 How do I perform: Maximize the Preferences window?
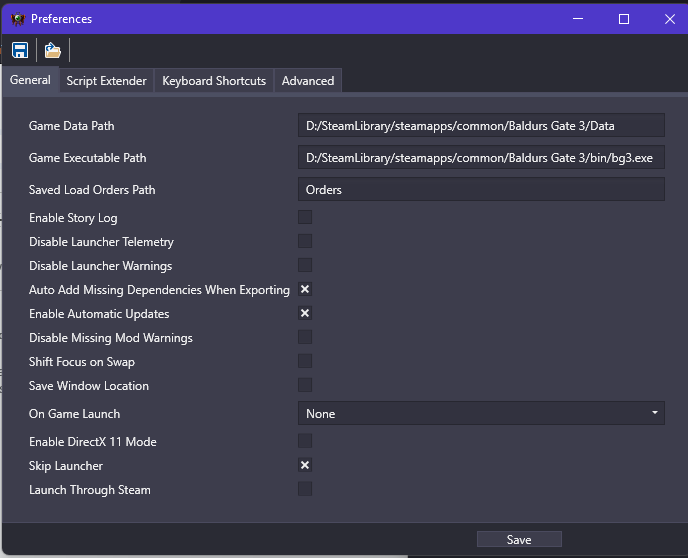coord(624,19)
